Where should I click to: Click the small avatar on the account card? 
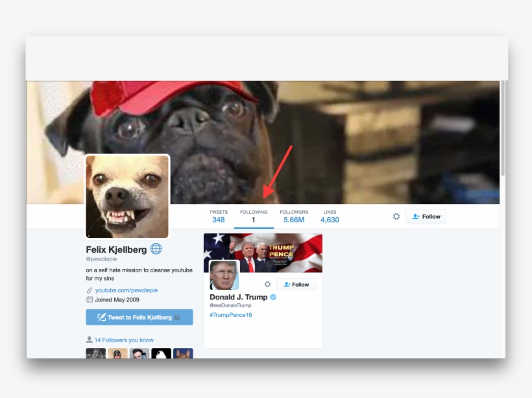click(224, 275)
